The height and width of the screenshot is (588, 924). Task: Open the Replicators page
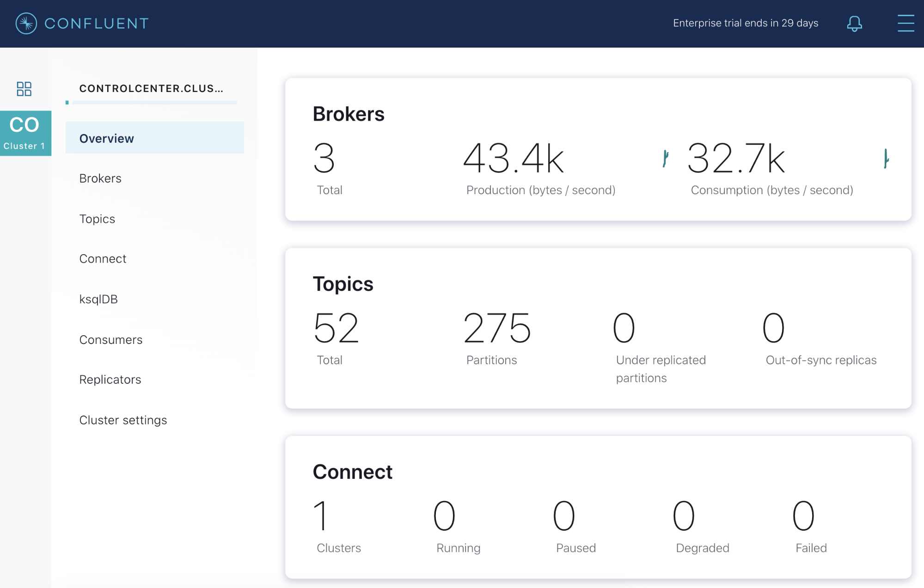click(x=110, y=380)
